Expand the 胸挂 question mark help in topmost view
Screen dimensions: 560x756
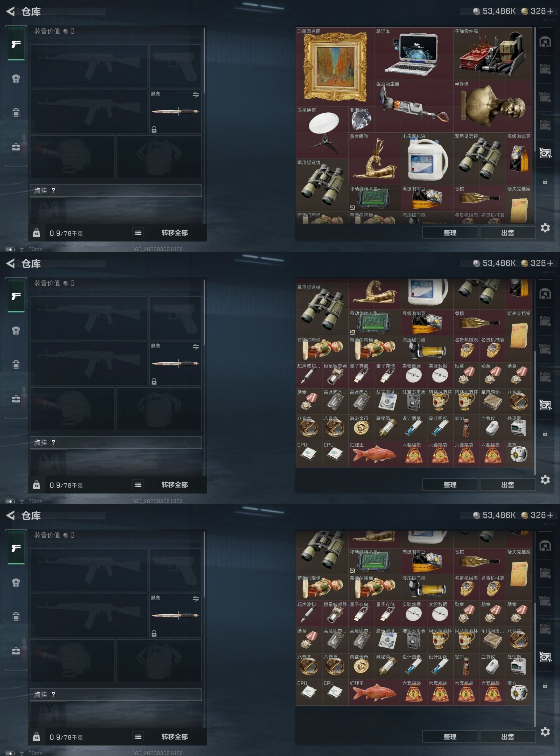(53, 190)
